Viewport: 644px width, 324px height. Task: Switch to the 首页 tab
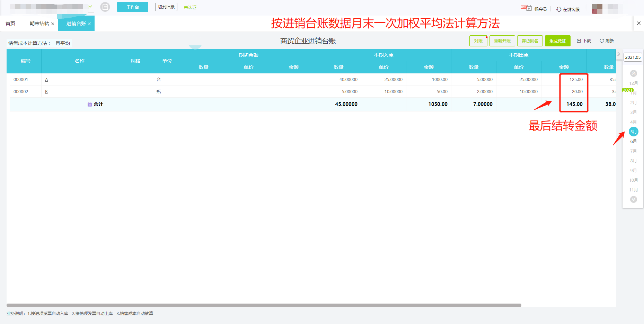tap(10, 24)
